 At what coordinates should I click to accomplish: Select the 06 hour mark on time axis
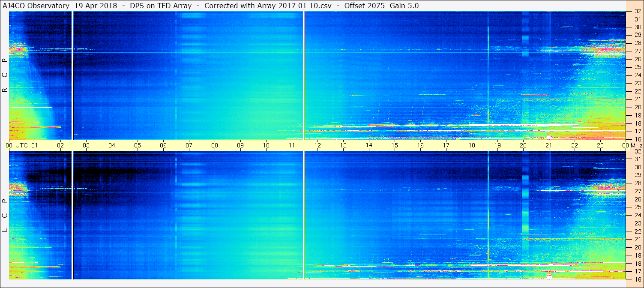pos(163,145)
